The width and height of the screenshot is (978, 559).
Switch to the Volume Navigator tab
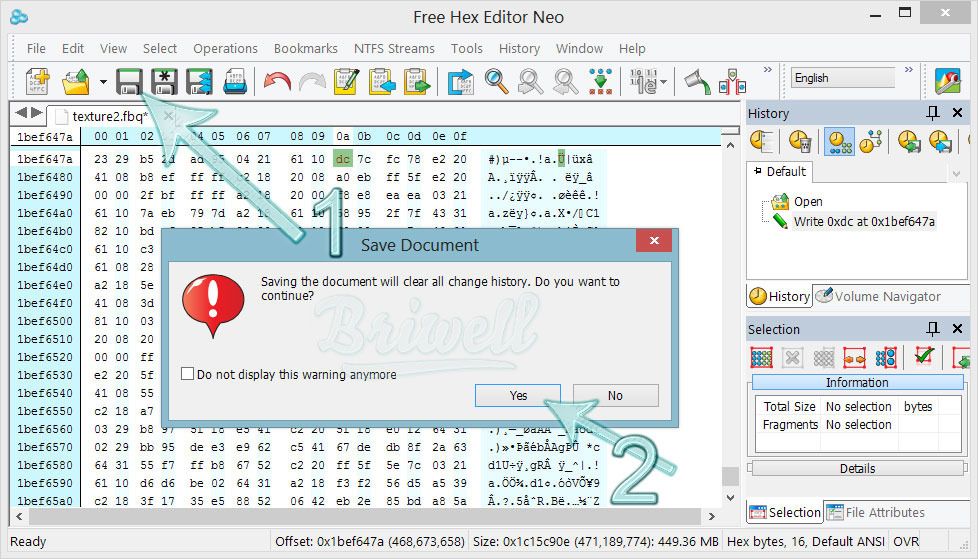878,296
